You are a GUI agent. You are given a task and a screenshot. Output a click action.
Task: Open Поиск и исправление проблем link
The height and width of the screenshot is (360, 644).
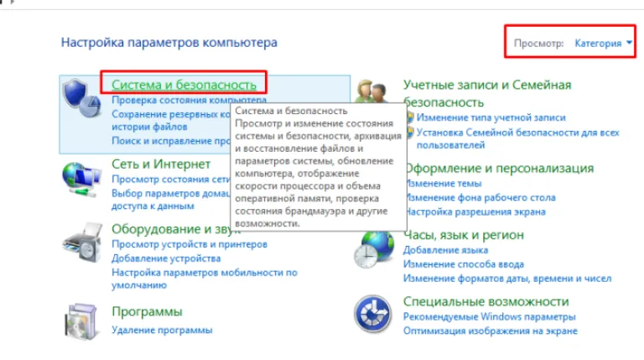171,140
